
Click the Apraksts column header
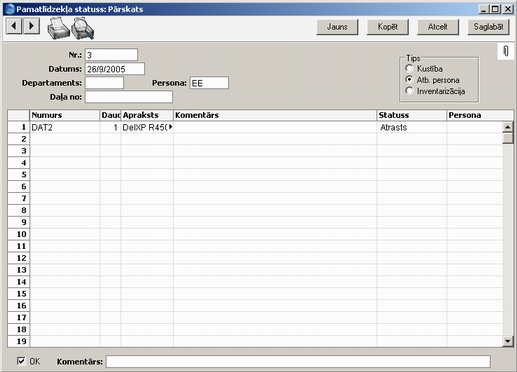(x=147, y=115)
